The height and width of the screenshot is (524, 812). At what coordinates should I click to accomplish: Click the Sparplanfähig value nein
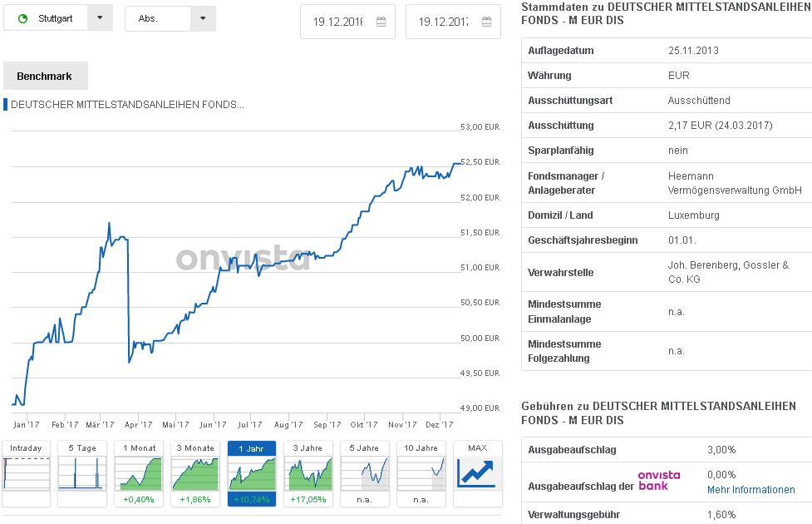coord(678,151)
